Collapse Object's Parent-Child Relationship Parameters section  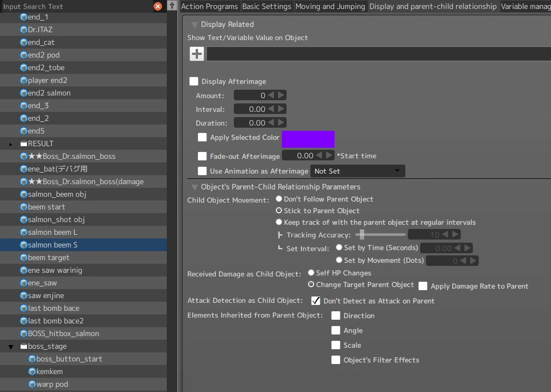coord(194,187)
